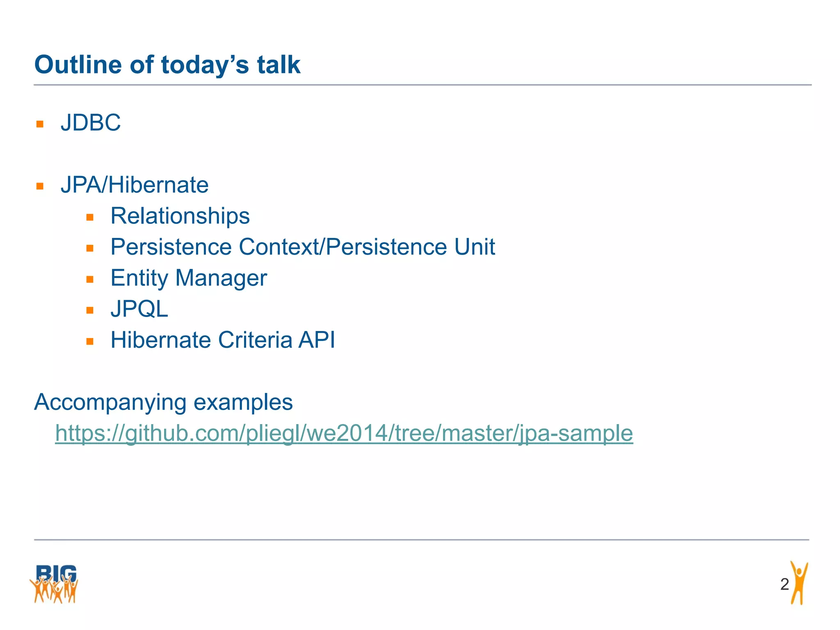This screenshot has height=630, width=840.
Task: Click the BIG logo with orange figures
Action: click(x=54, y=584)
